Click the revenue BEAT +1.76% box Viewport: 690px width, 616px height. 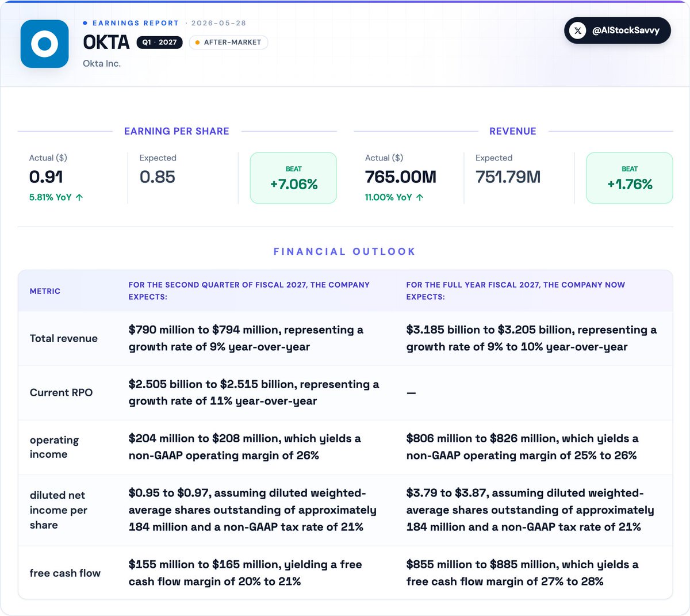click(629, 178)
